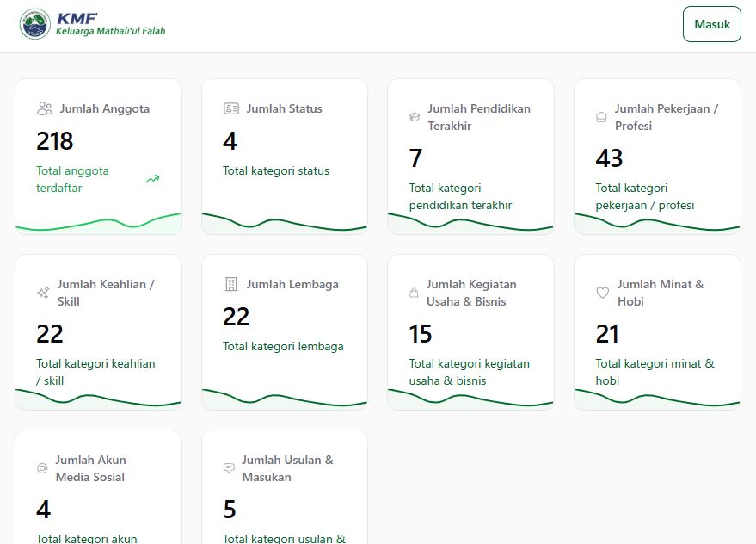Screen dimensions: 756x544
Task: Click 'Total kategori status' text
Action: [x=276, y=170]
